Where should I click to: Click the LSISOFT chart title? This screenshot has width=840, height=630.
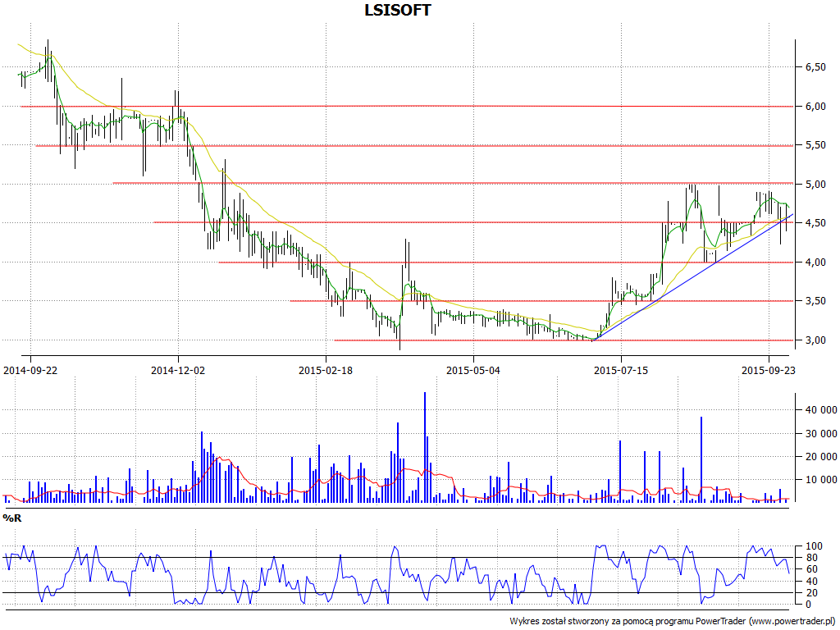398,10
